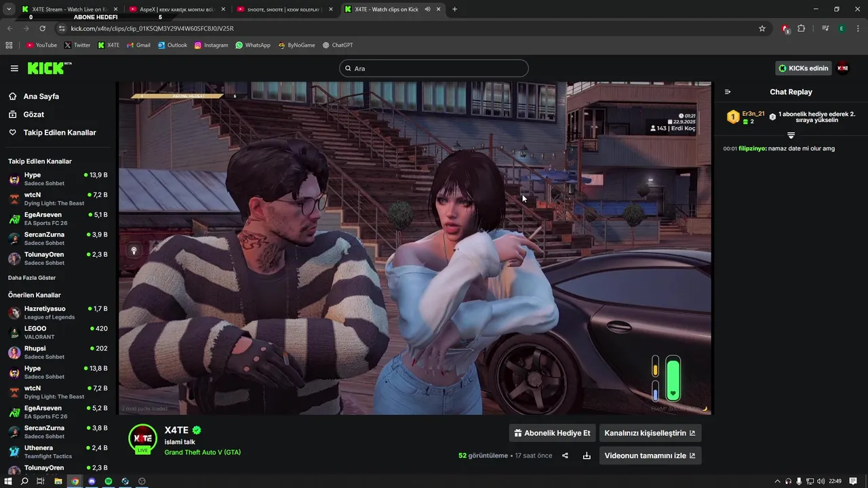Switch to SHOOTE, SHOOTE YouTube tab
Viewport: 868px width, 488px height.
(x=284, y=9)
